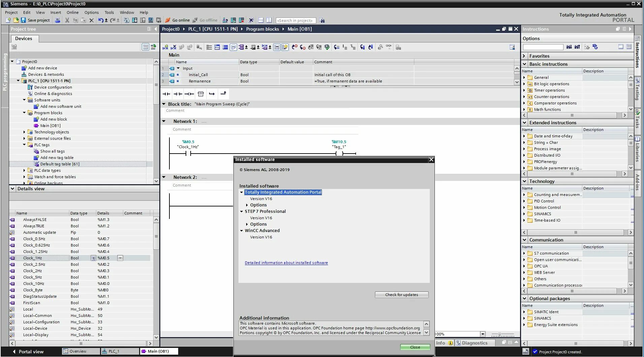Viewport: 644px width, 357px height.
Task: Click the Upload from device icon
Action: [142, 20]
